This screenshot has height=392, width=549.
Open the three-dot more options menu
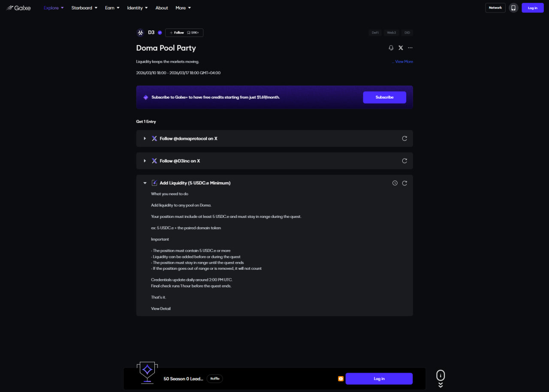coord(410,48)
